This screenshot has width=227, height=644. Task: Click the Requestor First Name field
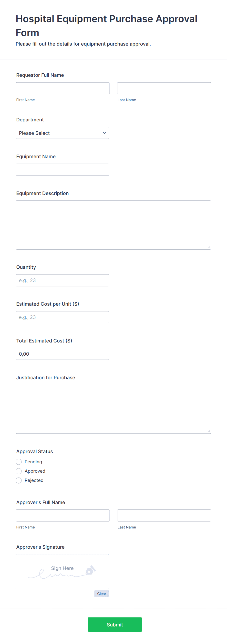62,88
